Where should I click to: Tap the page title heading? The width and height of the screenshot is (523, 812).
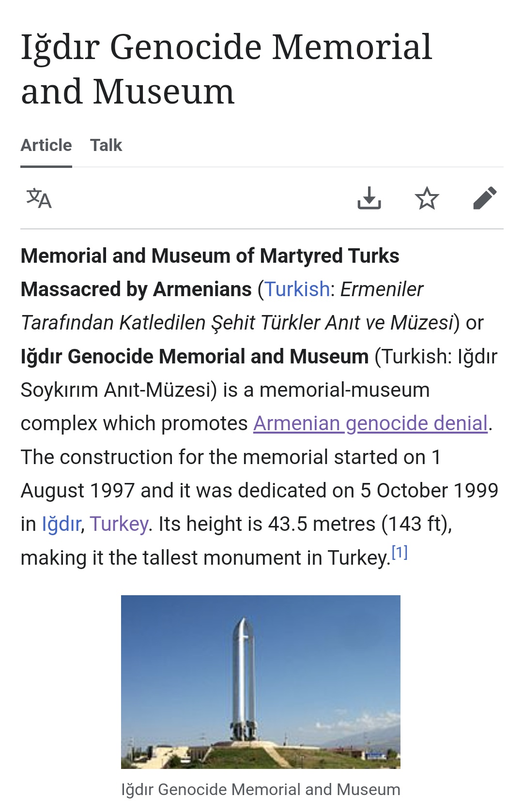[x=226, y=69]
